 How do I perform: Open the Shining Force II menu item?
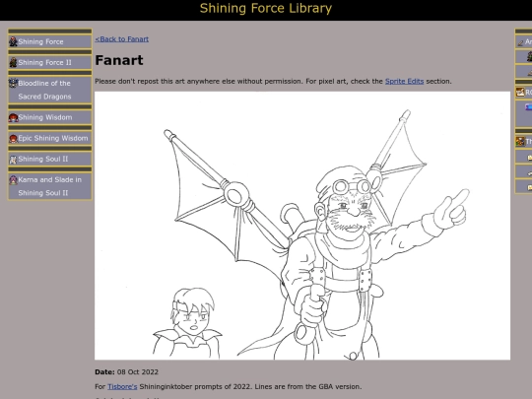click(50, 62)
